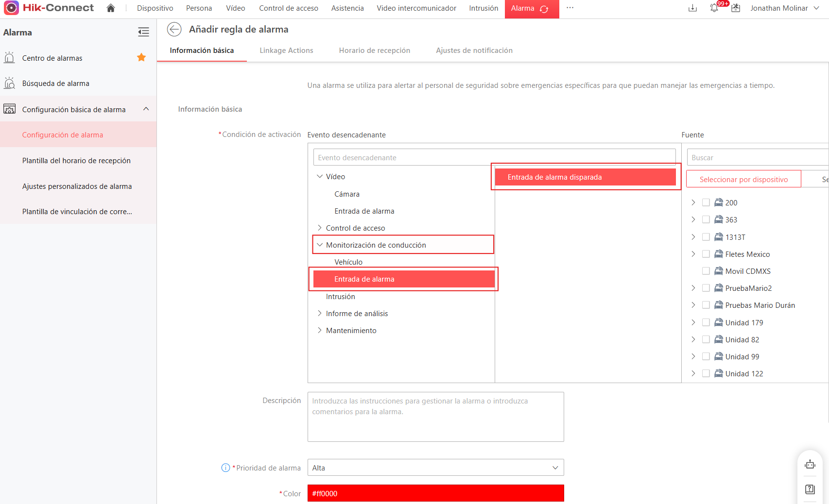Screen dimensions: 829x504
Task: Click the back arrow beside Añadir regla
Action: (174, 30)
